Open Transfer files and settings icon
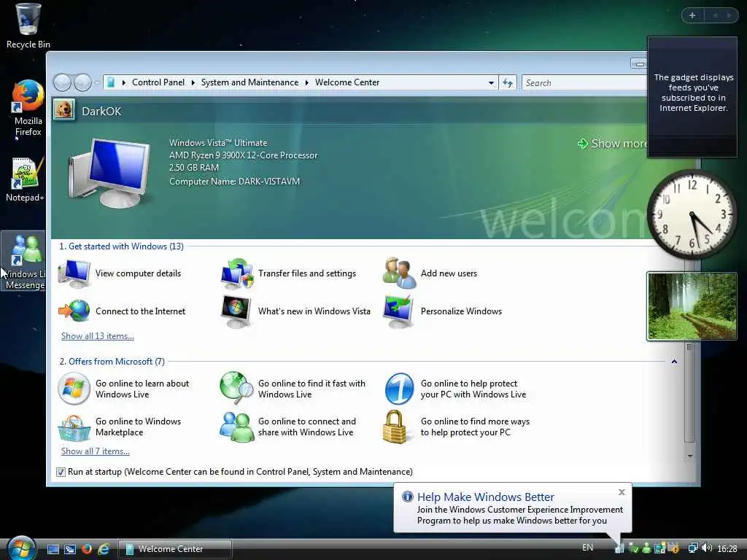 tap(237, 274)
